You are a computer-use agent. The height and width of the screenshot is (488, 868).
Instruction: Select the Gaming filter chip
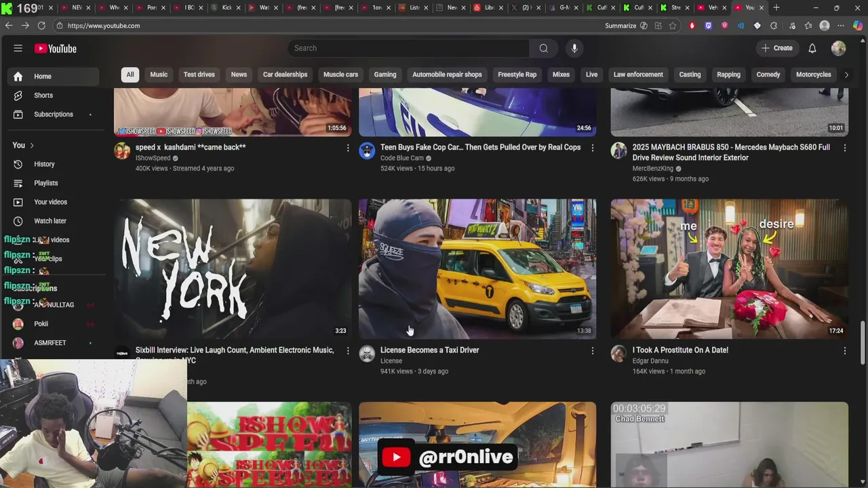[385, 75]
